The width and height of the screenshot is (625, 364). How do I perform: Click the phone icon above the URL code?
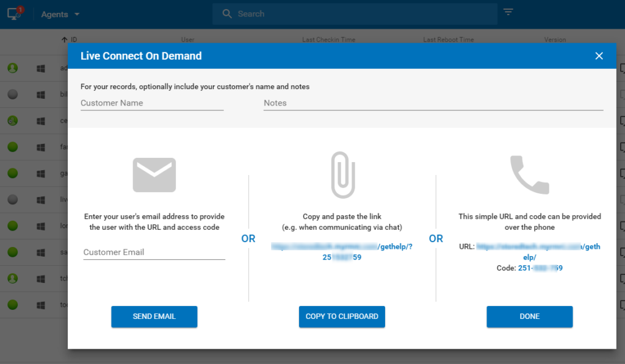(529, 174)
